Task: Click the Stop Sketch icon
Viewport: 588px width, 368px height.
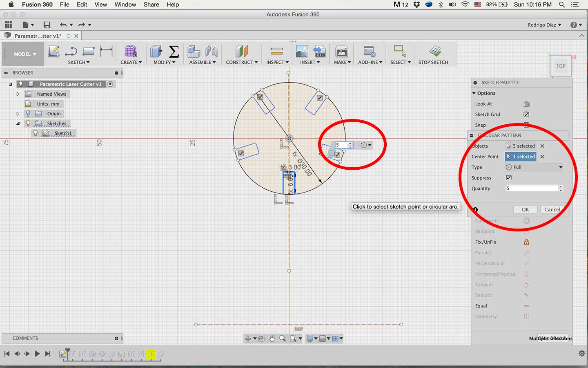Action: [435, 51]
